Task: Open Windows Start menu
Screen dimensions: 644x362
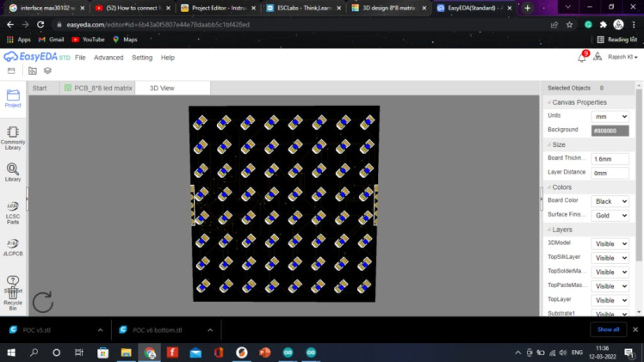Action: [x=11, y=353]
